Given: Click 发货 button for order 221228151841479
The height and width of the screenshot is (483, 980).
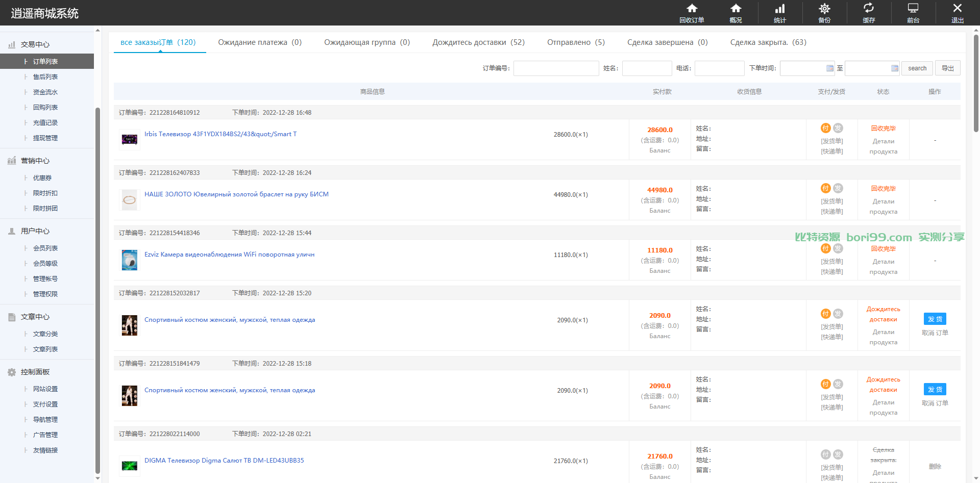Looking at the screenshot, I should click(x=935, y=389).
